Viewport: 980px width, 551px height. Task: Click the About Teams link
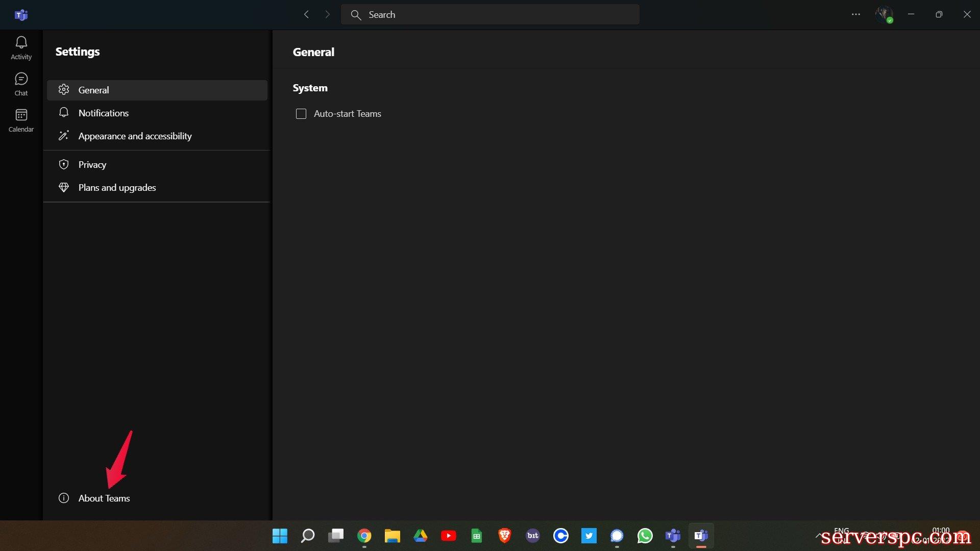[104, 498]
